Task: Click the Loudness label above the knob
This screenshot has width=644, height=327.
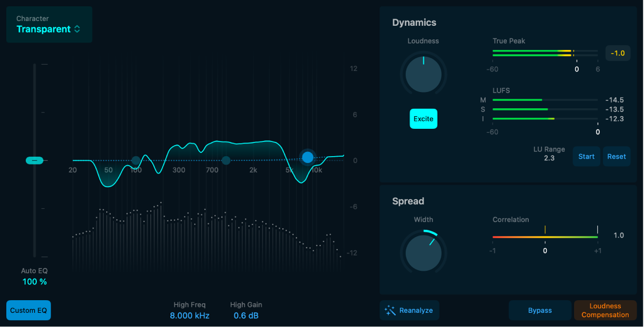Action: [423, 41]
